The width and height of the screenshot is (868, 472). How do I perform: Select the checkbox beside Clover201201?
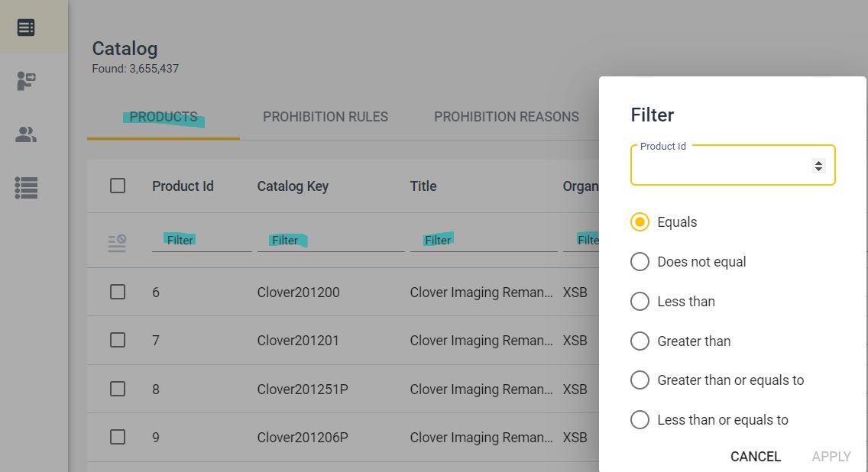click(x=117, y=341)
